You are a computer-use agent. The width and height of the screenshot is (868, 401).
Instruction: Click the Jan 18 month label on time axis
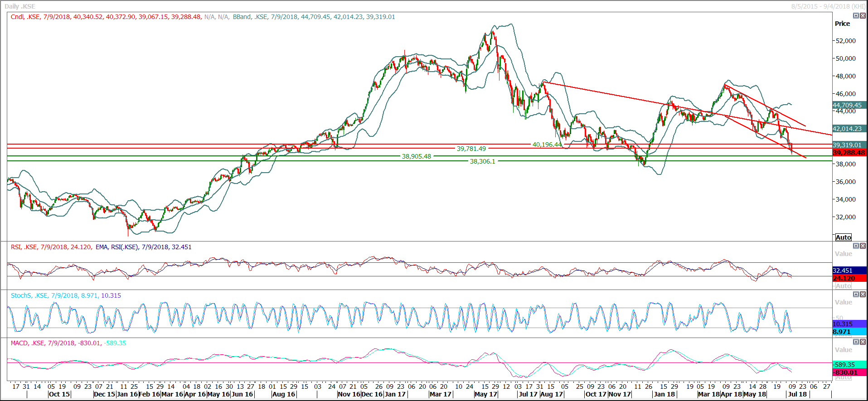tap(665, 394)
